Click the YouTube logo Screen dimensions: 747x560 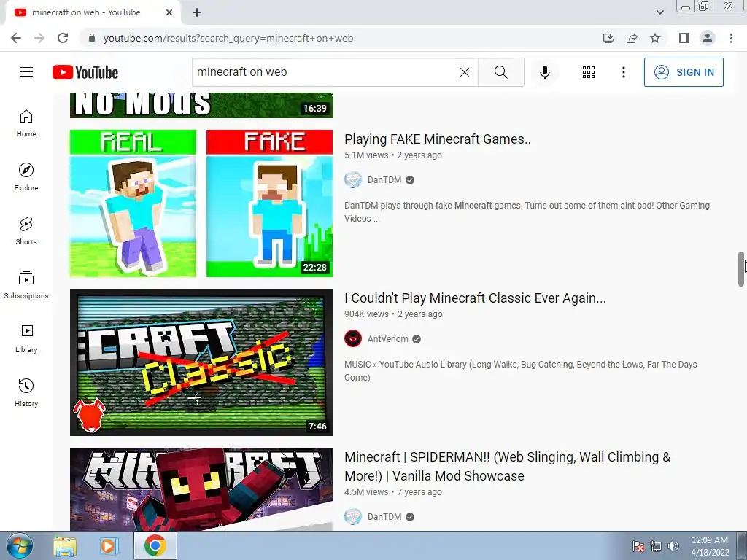85,72
